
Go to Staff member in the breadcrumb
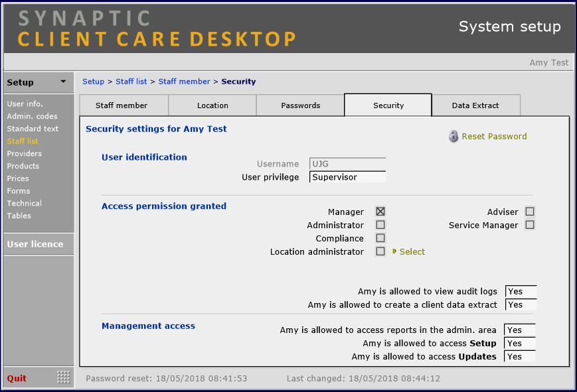tap(184, 82)
